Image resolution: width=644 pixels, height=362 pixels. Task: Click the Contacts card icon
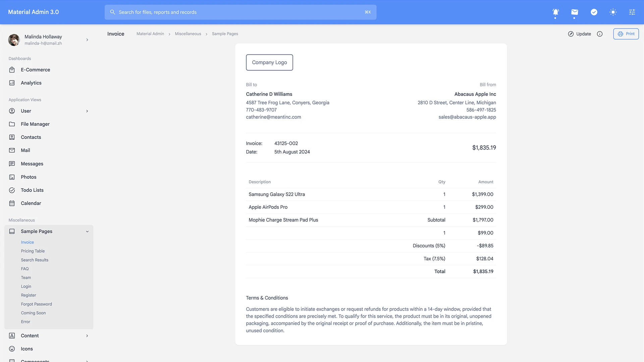coord(12,137)
